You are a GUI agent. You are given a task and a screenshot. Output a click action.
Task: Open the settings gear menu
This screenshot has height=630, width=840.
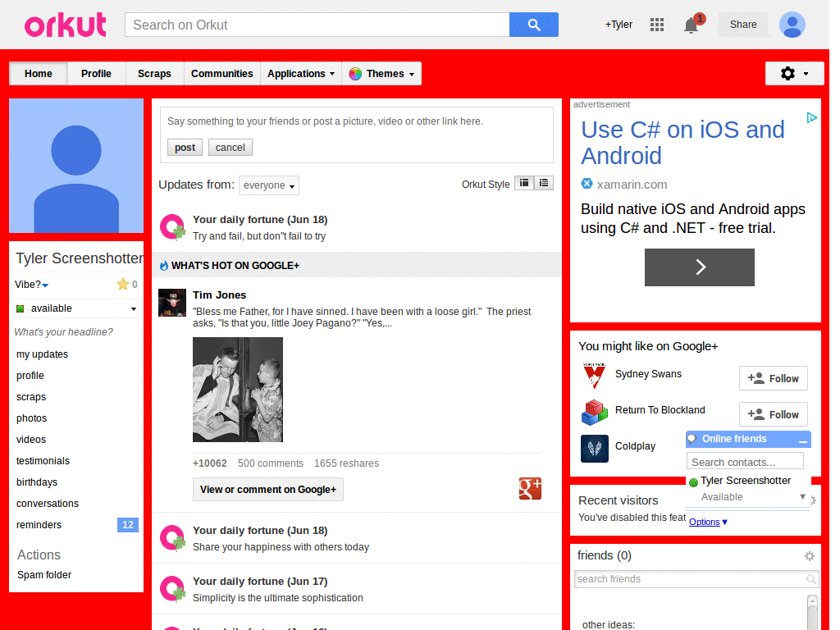(794, 73)
